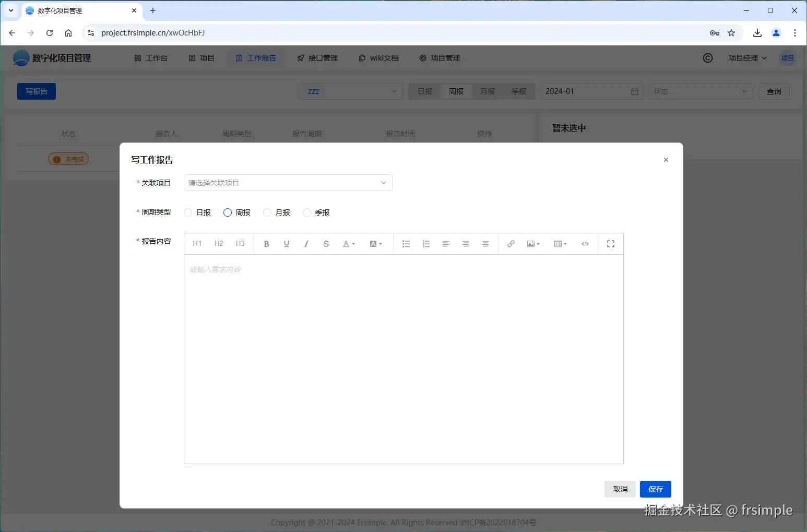The image size is (807, 532).
Task: Enter fullscreen mode for the editor
Action: point(610,243)
